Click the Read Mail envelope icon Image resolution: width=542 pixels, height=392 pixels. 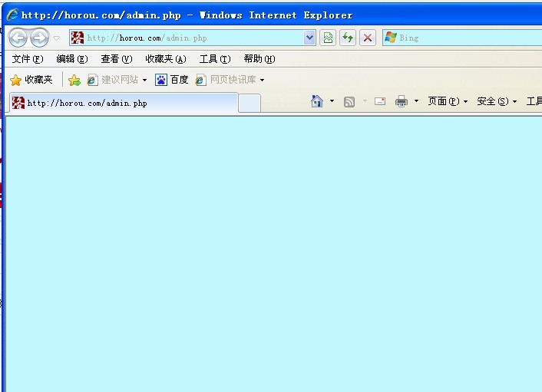(380, 101)
